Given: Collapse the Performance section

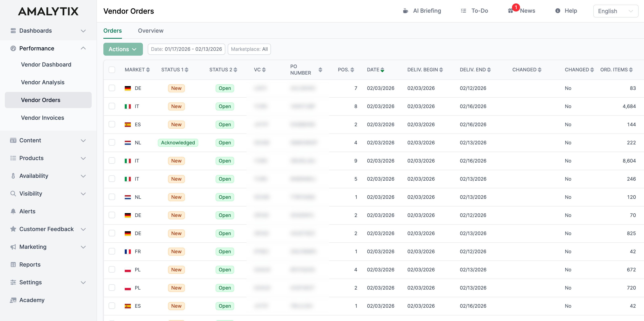Looking at the screenshot, I should [x=83, y=48].
